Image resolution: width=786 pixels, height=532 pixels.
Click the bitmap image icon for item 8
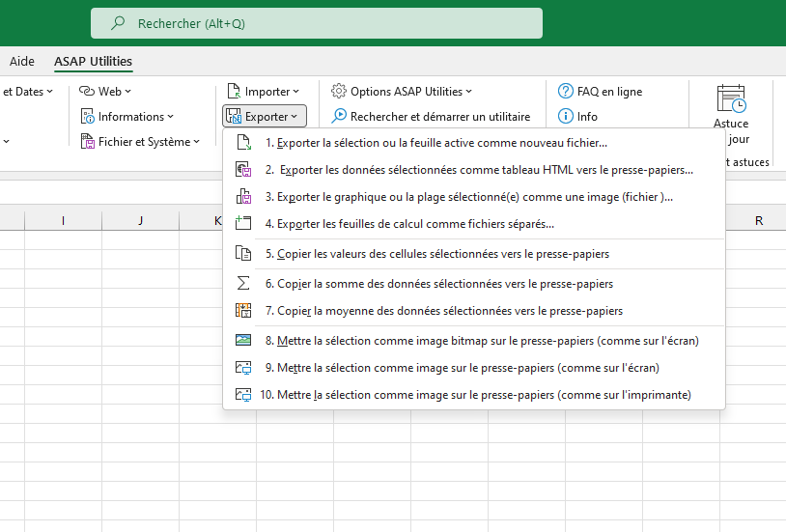click(243, 340)
